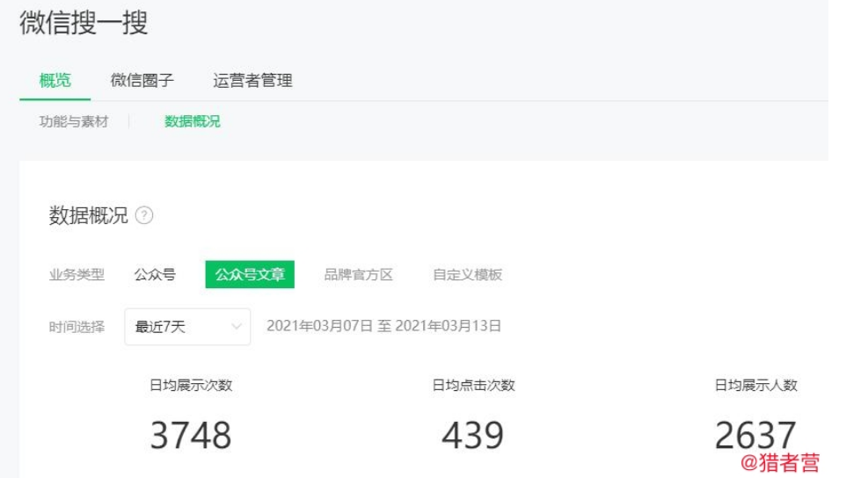
Task: Click the value 2637
Action: tap(755, 435)
